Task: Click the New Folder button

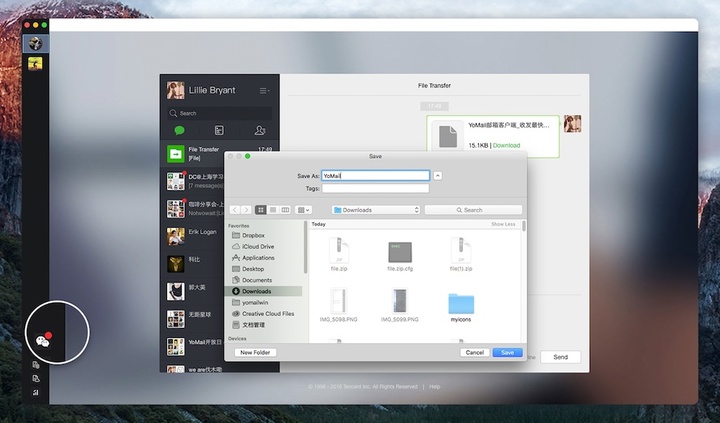Action: [x=255, y=352]
